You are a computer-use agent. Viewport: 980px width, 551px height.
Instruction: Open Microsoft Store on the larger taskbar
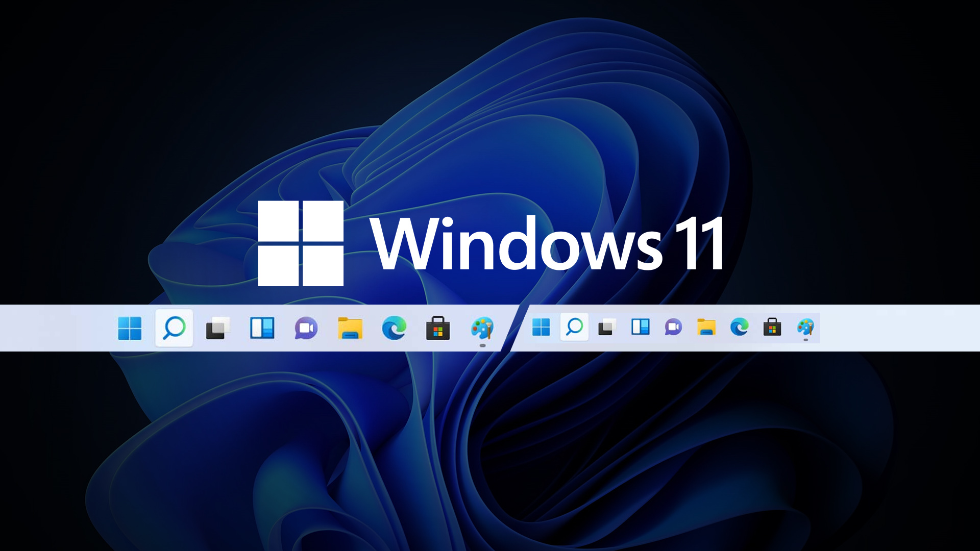pos(438,328)
